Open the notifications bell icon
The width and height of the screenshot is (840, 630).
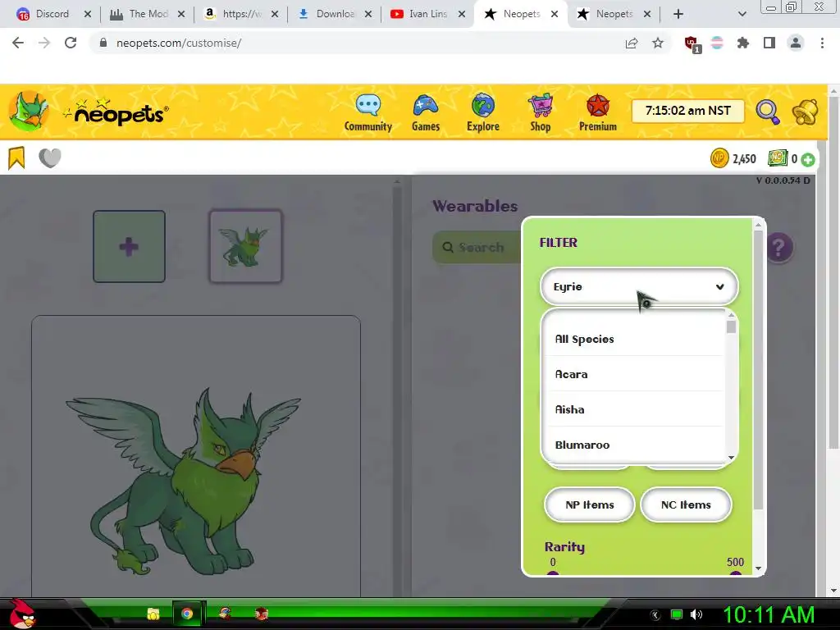coord(806,112)
